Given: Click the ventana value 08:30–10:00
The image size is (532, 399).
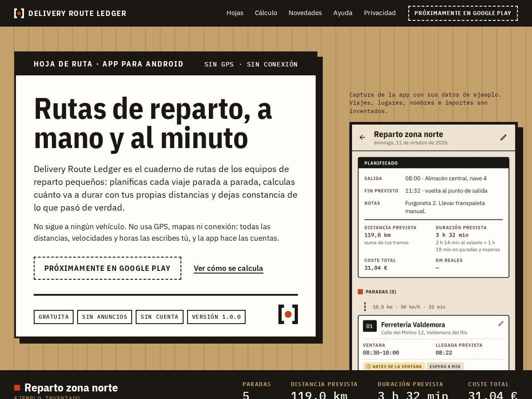Looking at the screenshot, I should pyautogui.click(x=381, y=353).
